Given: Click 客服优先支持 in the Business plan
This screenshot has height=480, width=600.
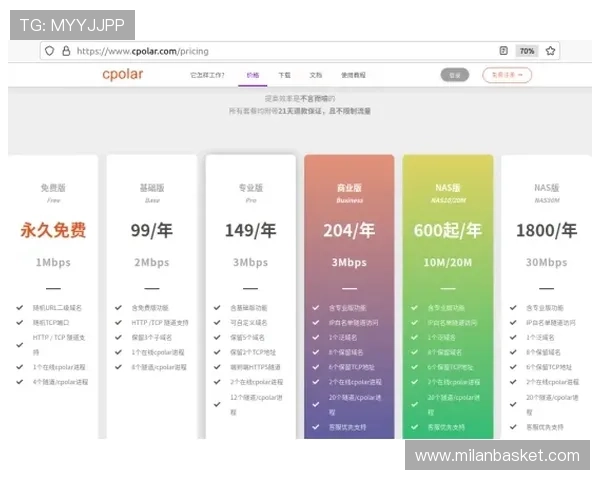Looking at the screenshot, I should [347, 427].
